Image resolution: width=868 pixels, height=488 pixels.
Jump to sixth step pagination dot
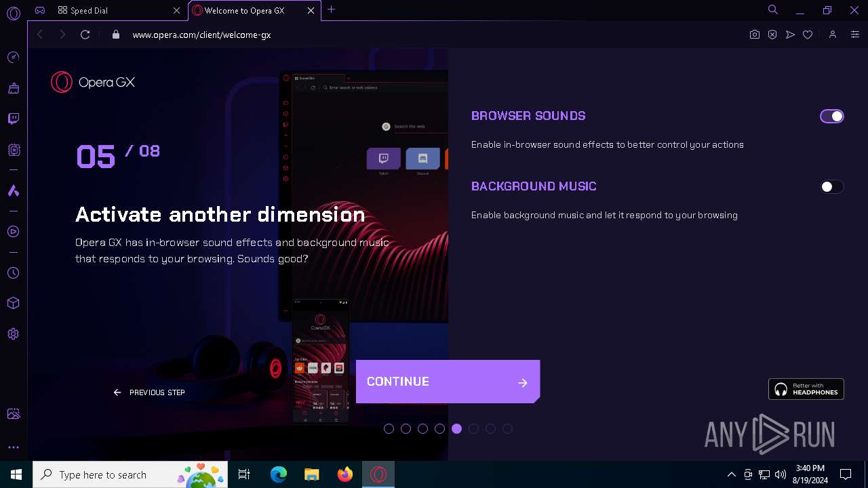click(473, 428)
